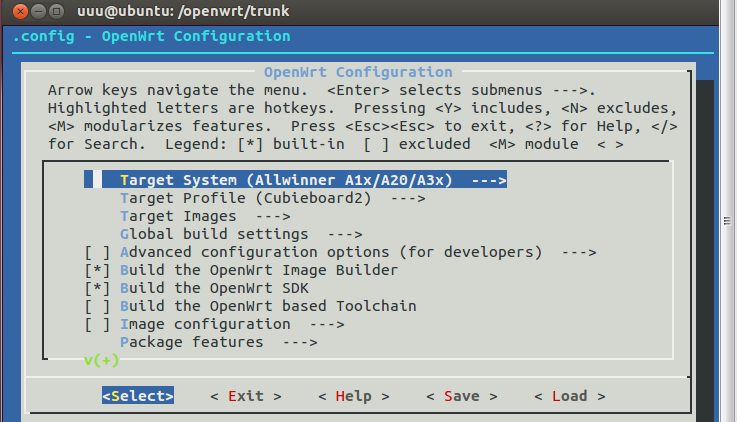Open Global build settings submenu

[241, 234]
